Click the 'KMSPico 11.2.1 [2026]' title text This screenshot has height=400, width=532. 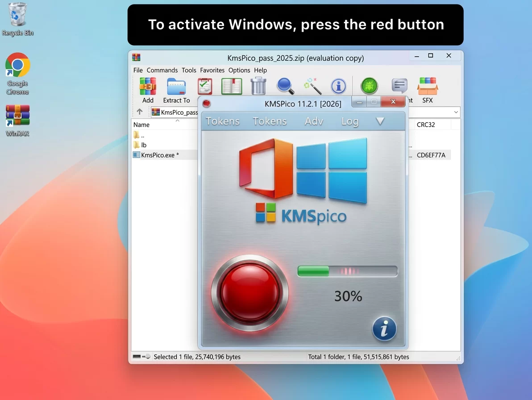[303, 104]
